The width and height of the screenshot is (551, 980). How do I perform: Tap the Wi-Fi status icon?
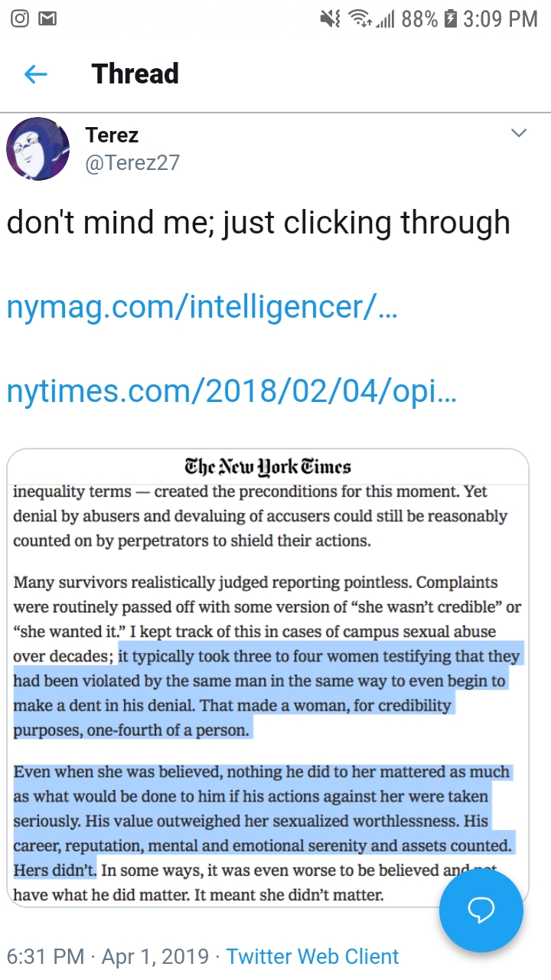tap(360, 19)
